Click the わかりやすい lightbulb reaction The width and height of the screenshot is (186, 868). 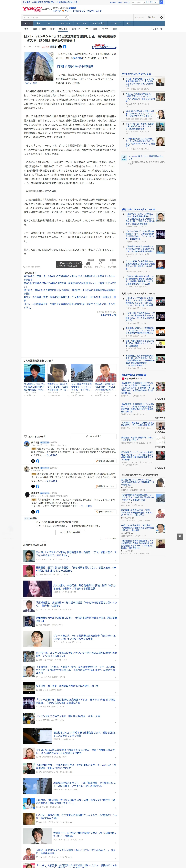tap(100, 264)
